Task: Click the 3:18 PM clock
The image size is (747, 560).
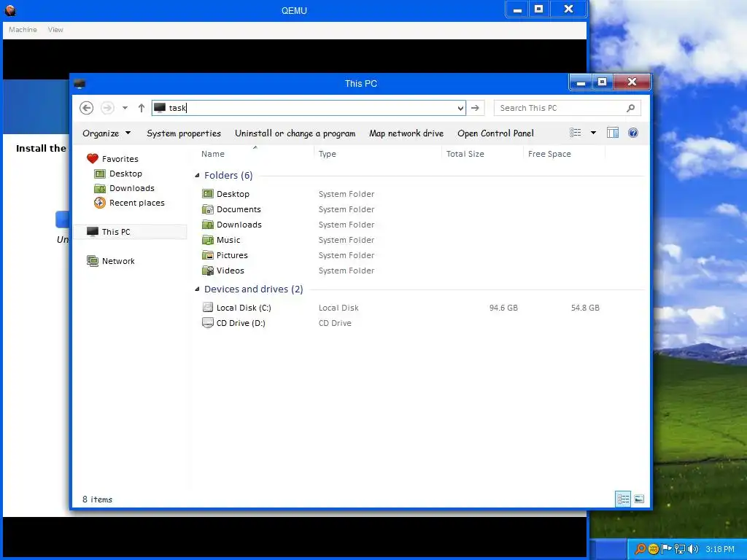Action: (x=720, y=549)
